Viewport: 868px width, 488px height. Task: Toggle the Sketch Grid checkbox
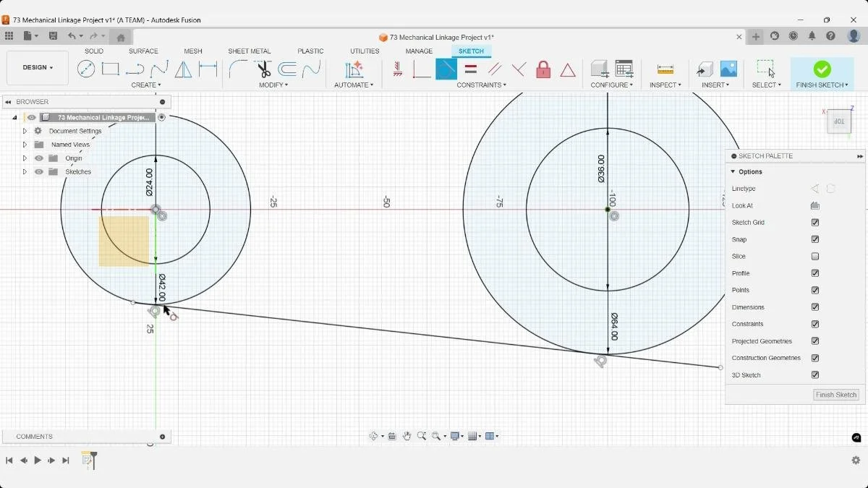click(x=815, y=223)
